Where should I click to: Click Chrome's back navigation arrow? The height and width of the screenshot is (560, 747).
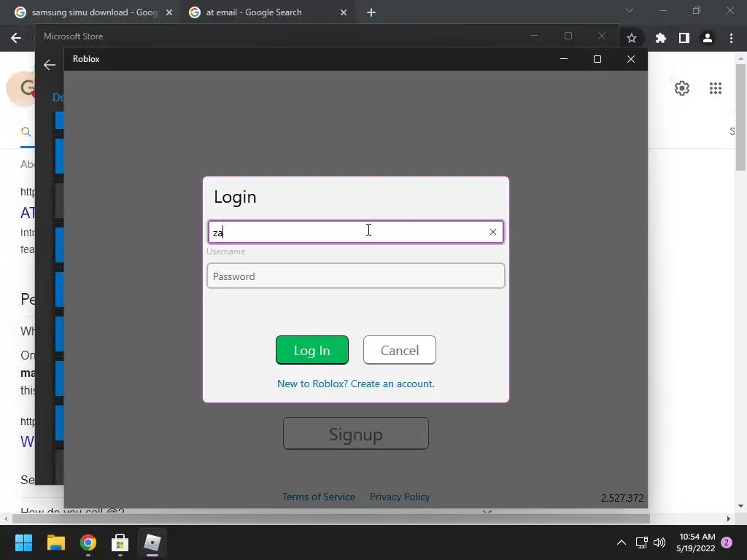pos(16,38)
